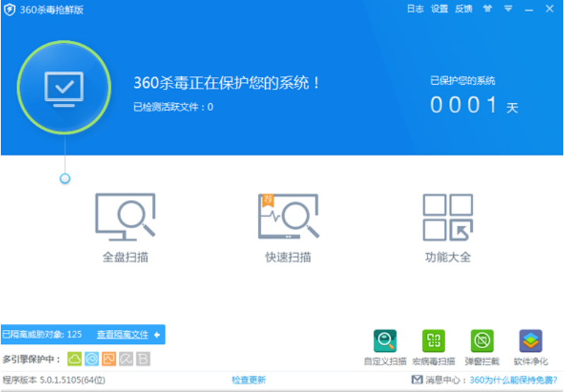Click the 已隔离威胁对象: 125 text
Screen dimensions: 564x392
pyautogui.click(x=42, y=335)
